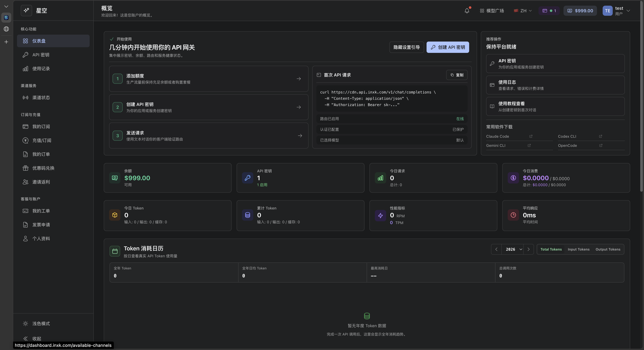Open step 1 添加额度 card
The width and height of the screenshot is (644, 350).
(208, 79)
